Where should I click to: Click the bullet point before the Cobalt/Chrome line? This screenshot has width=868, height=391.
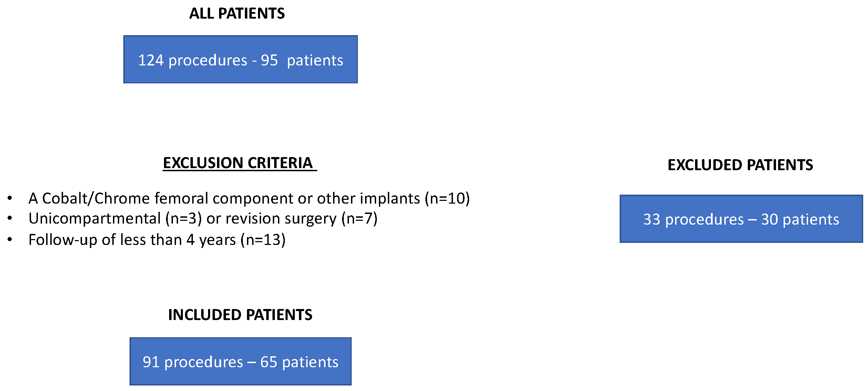tap(10, 198)
